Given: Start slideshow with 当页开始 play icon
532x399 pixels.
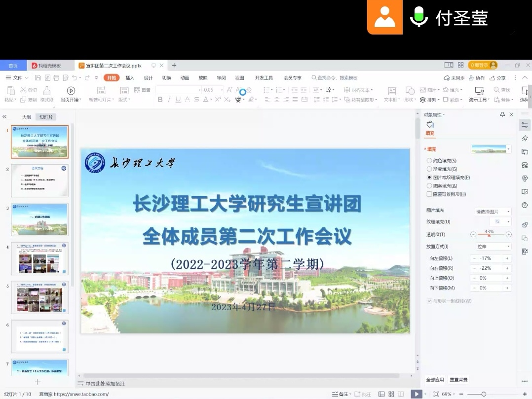Looking at the screenshot, I should (71, 91).
